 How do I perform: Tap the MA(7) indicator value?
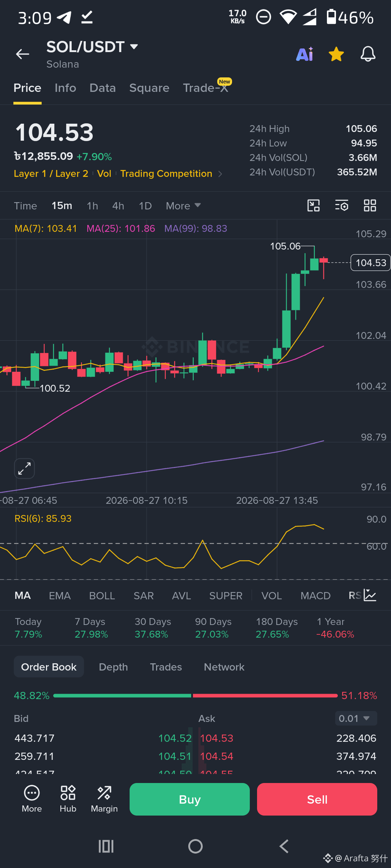(x=46, y=229)
